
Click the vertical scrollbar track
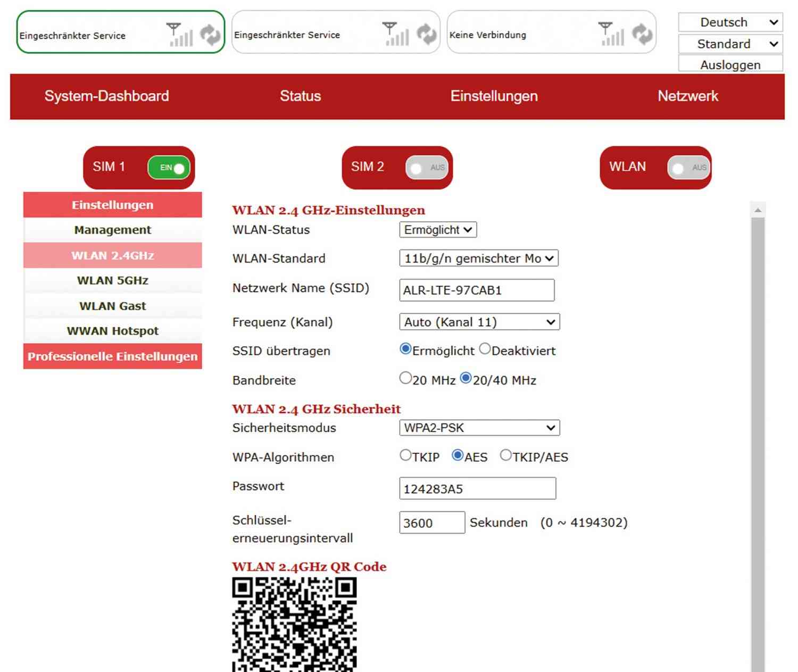pyautogui.click(x=758, y=445)
